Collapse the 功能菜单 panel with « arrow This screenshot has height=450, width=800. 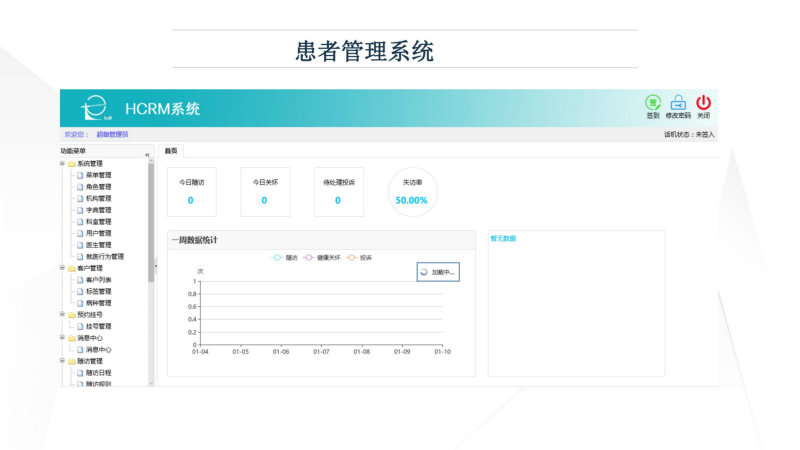click(147, 154)
